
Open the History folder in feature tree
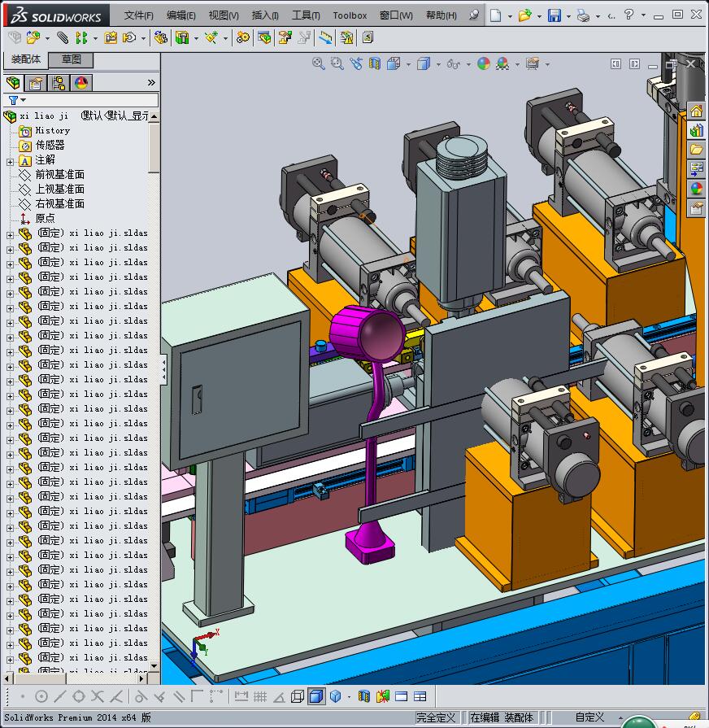point(52,130)
